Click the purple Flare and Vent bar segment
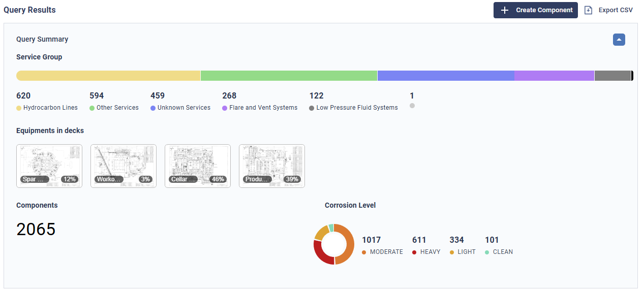644x292 pixels. (x=554, y=76)
